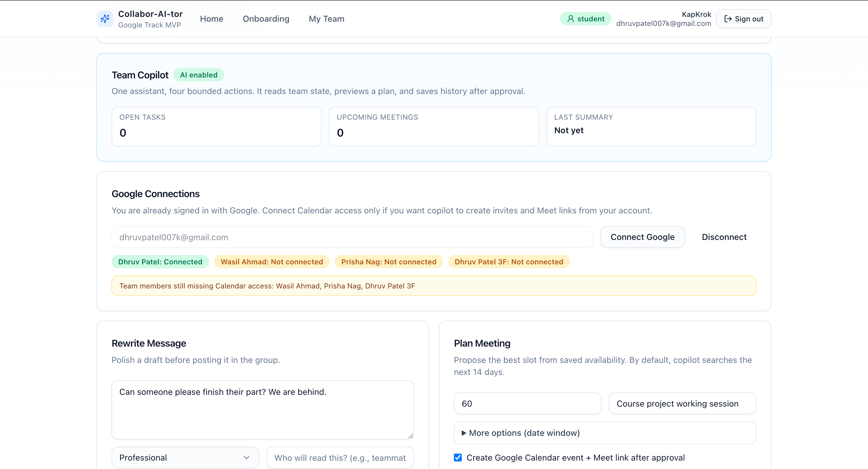The width and height of the screenshot is (868, 469).
Task: Click inside the draft message textarea
Action: [x=262, y=409]
